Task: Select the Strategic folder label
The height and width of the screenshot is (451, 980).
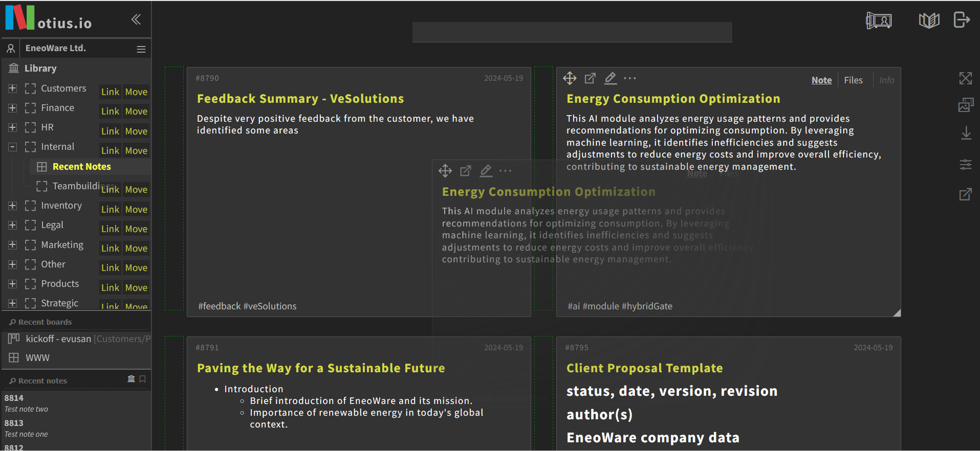Action: pyautogui.click(x=59, y=303)
